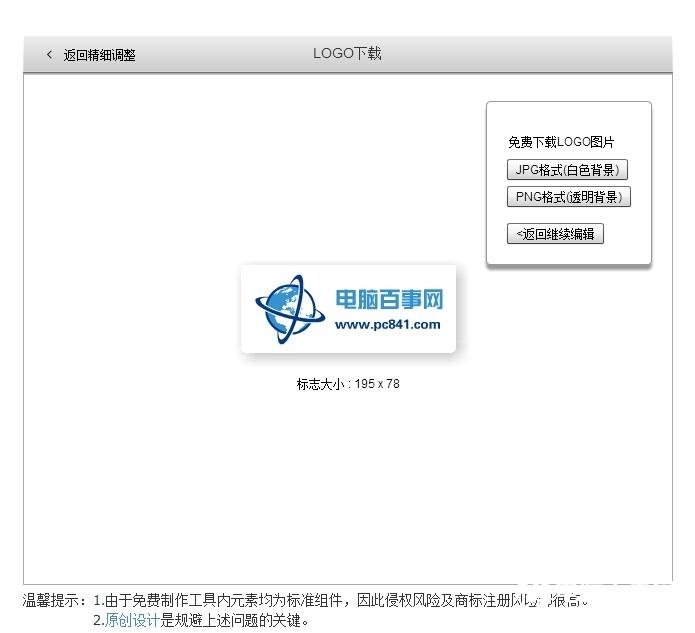Viewport: 695px width, 633px height.
Task: Click the globe icon in the logo
Action: (290, 309)
